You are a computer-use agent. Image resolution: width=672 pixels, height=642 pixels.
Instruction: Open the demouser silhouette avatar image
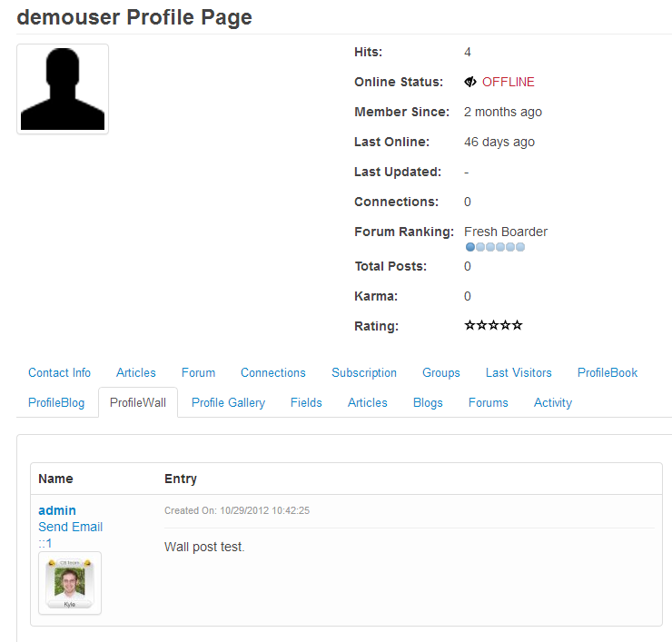pos(63,89)
